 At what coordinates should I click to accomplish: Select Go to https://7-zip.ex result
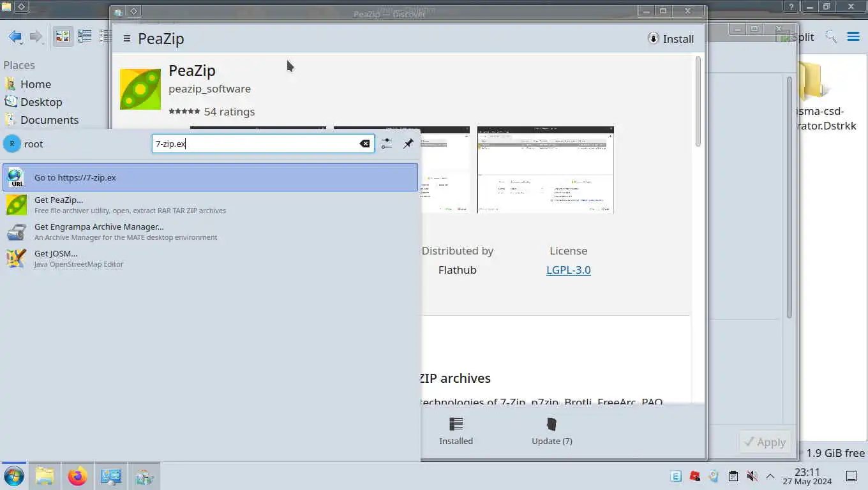[210, 177]
